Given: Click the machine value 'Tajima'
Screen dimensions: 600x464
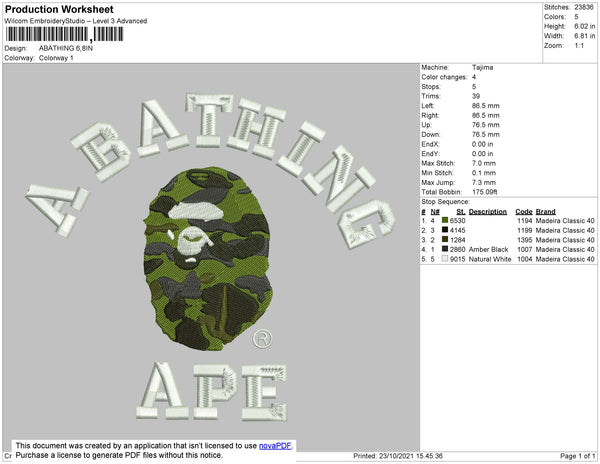Looking at the screenshot, I should click(x=482, y=67).
